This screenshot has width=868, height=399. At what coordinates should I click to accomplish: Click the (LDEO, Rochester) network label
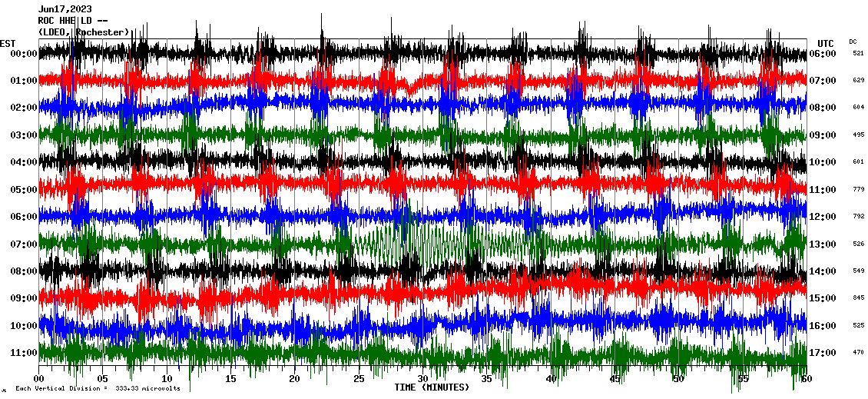pos(84,32)
